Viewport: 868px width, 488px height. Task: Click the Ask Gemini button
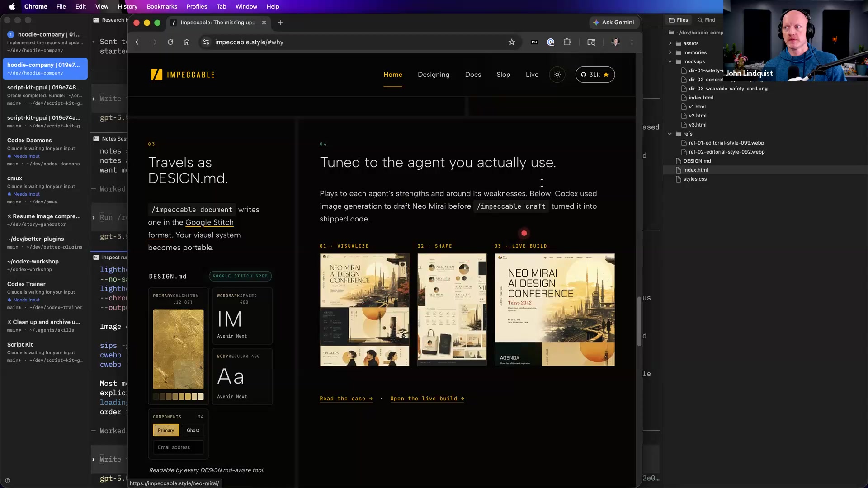coord(613,23)
